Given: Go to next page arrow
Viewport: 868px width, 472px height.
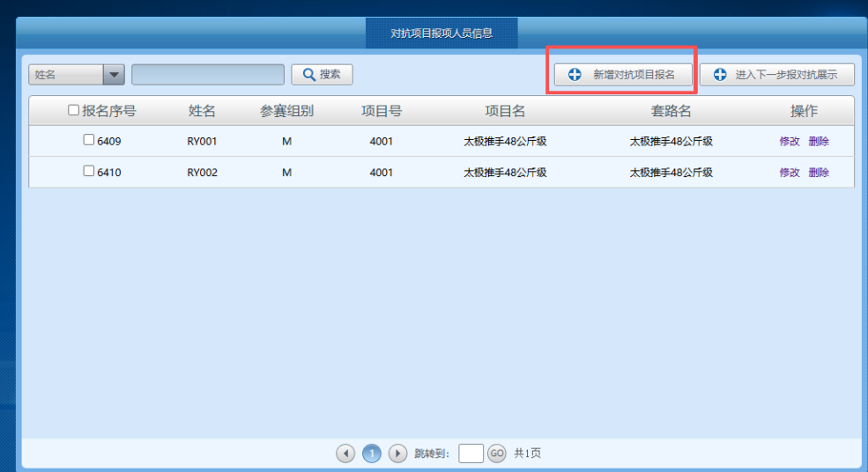Looking at the screenshot, I should pos(397,454).
